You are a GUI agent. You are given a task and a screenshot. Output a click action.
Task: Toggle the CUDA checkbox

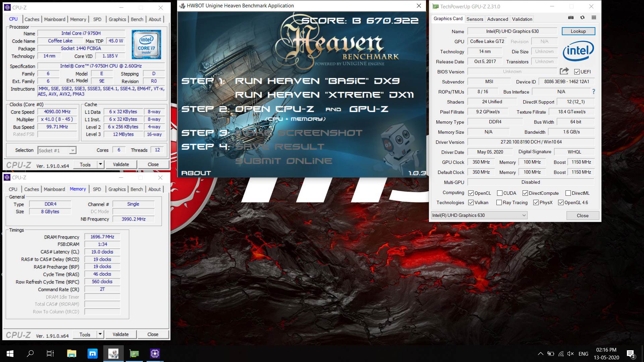point(499,193)
